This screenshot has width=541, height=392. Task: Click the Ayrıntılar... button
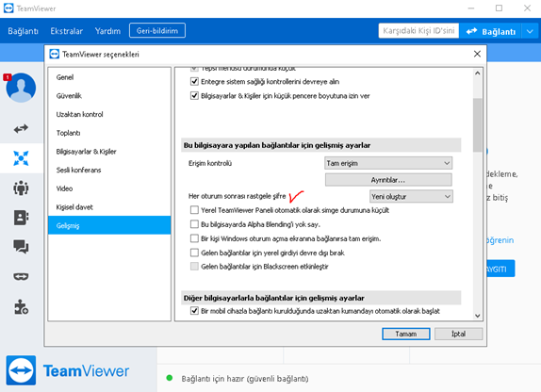pos(388,180)
